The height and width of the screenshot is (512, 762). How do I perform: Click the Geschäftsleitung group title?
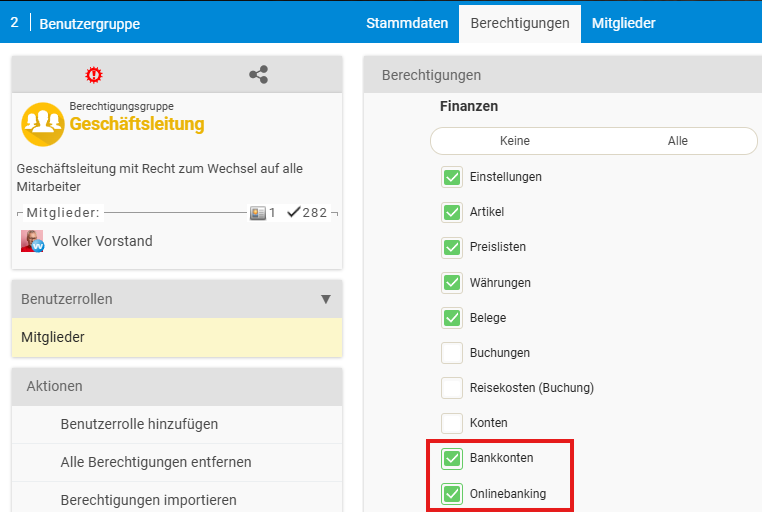point(137,124)
